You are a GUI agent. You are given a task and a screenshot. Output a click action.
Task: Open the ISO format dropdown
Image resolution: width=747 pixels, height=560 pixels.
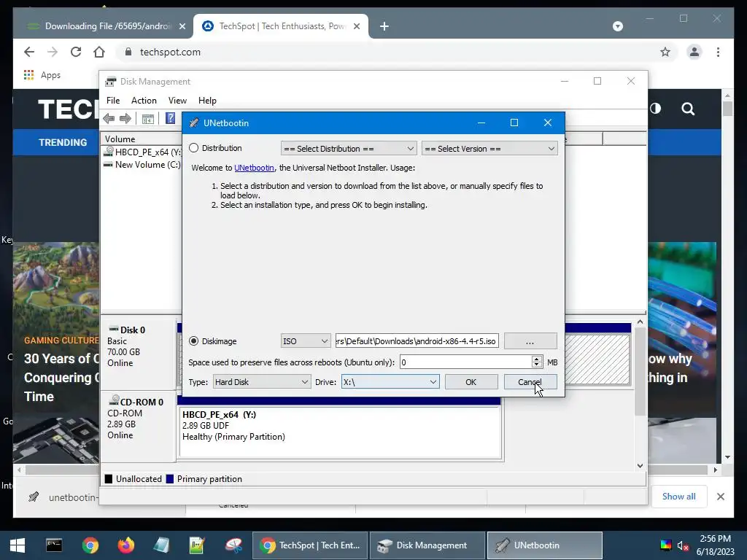(x=305, y=341)
